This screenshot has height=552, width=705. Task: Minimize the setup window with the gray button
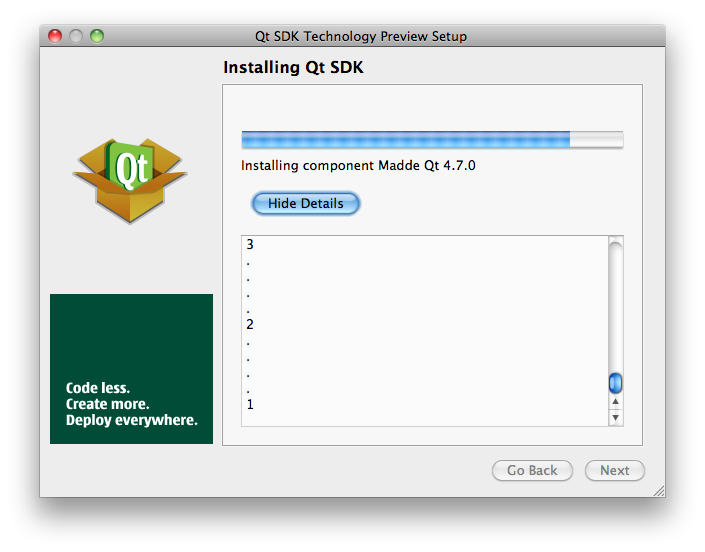[76, 36]
